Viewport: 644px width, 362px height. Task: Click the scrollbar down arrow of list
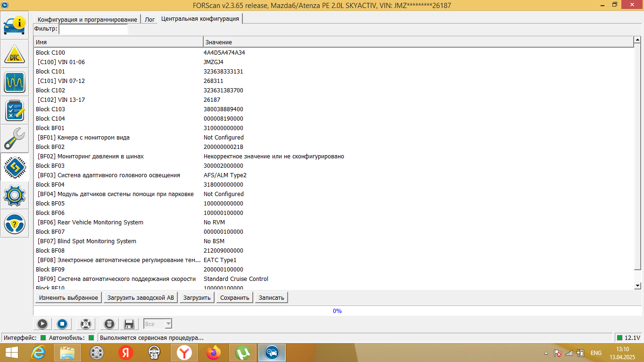[637, 285]
